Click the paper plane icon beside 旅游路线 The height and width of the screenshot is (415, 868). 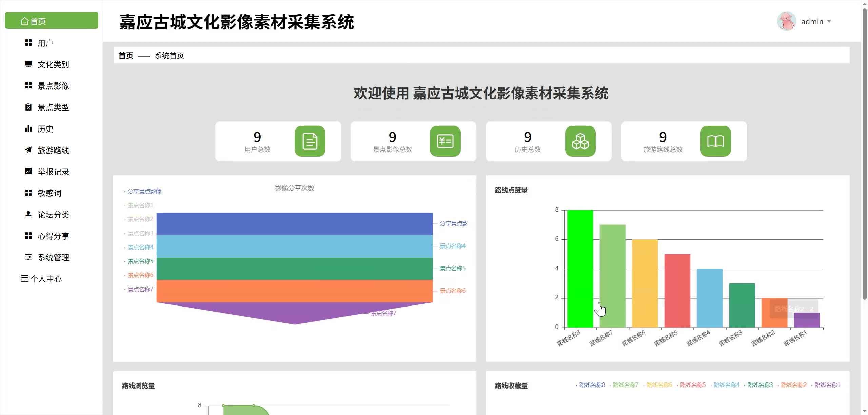[28, 150]
